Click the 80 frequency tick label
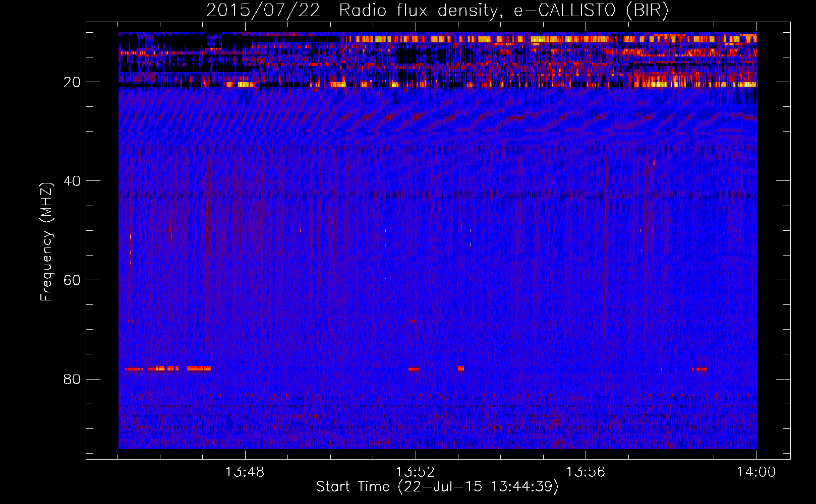Image resolution: width=816 pixels, height=504 pixels. [x=72, y=379]
